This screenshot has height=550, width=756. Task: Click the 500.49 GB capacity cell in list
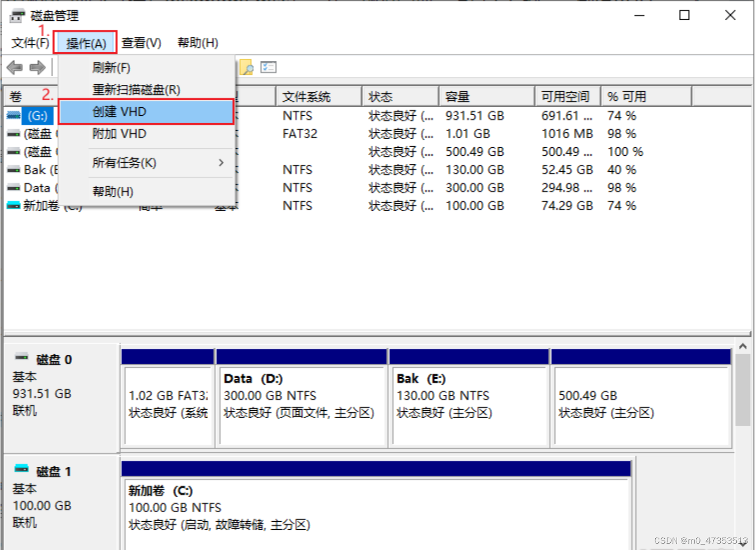pos(475,152)
